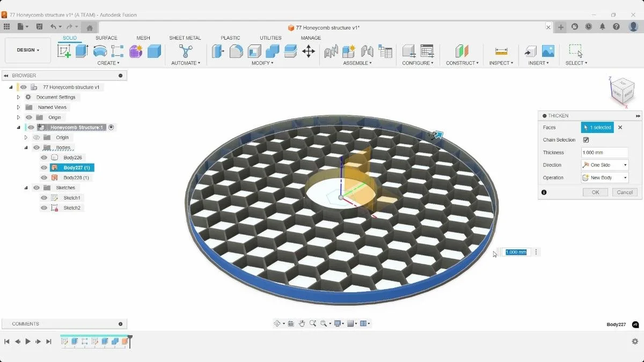Viewport: 644px width, 362px height.
Task: Select the Create Form purple icon
Action: coord(136,51)
